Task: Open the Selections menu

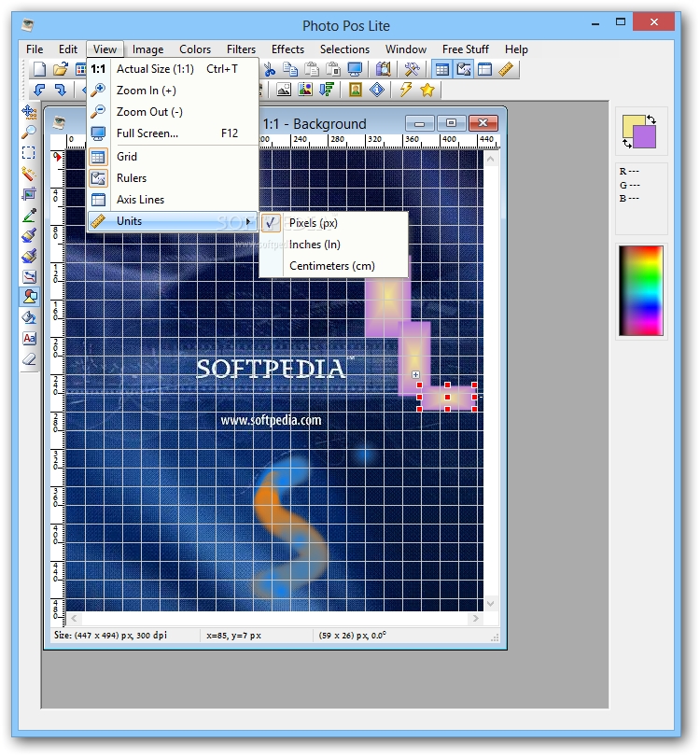Action: [344, 49]
